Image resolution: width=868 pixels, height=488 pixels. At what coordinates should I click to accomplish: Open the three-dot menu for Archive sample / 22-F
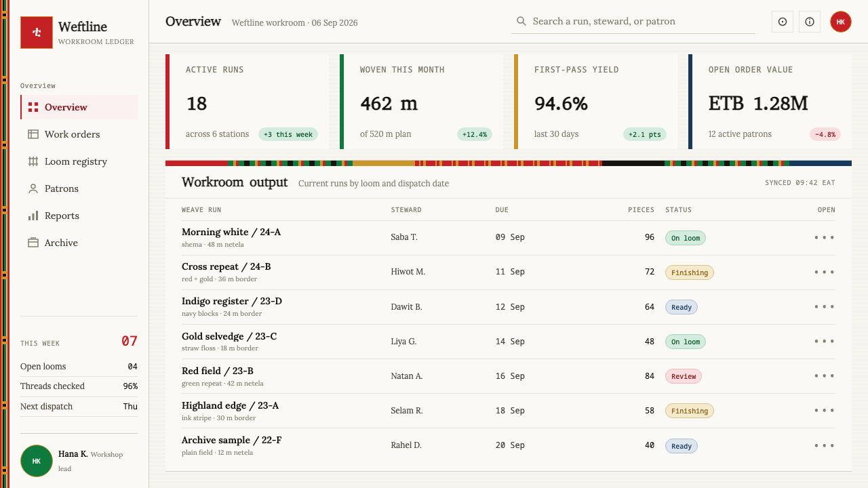824,445
